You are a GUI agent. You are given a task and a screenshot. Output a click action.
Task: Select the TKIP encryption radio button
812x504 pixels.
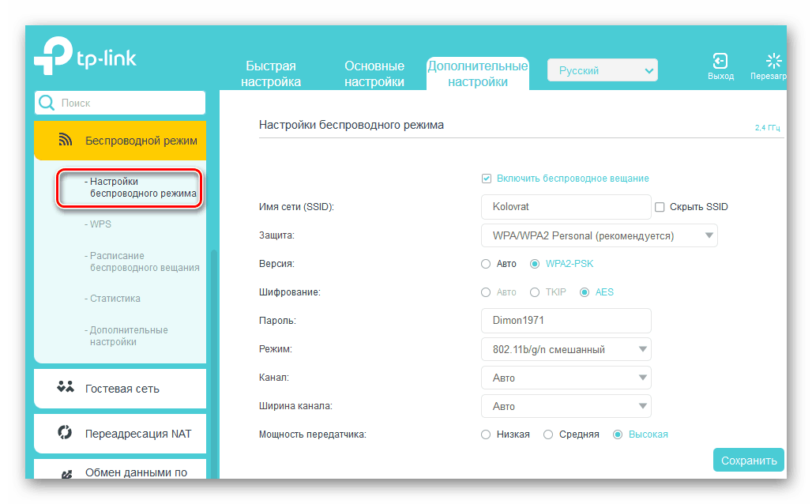tap(535, 292)
